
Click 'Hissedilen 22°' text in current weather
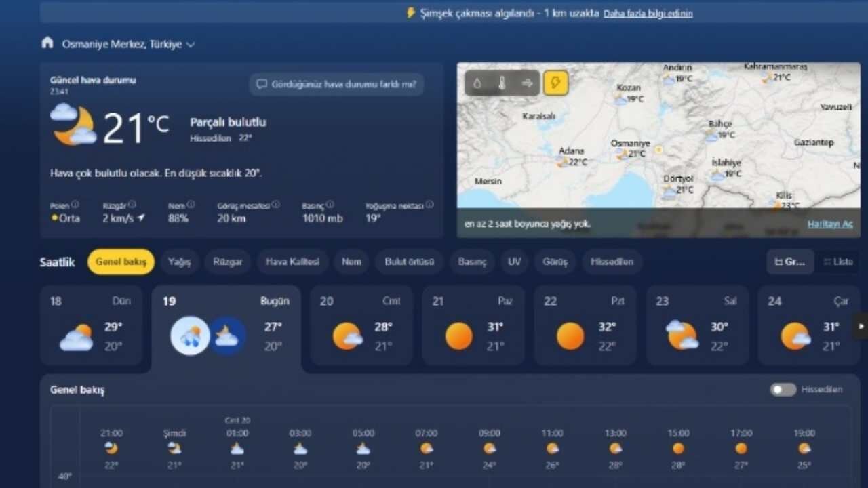221,138
